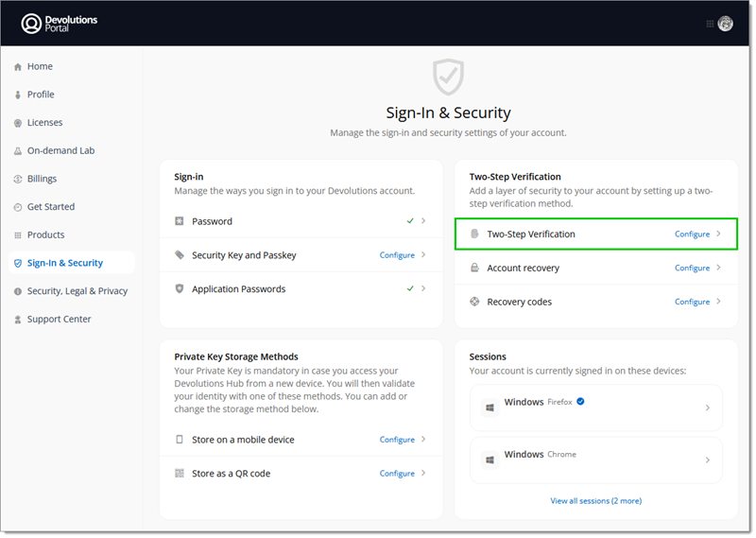
Task: Click Configure for Two-Step Verification
Action: pos(692,234)
